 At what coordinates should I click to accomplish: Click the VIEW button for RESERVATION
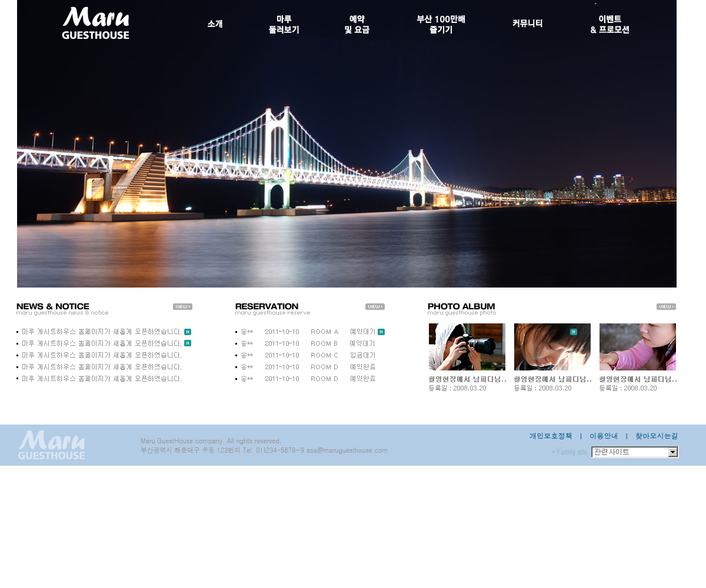375,306
